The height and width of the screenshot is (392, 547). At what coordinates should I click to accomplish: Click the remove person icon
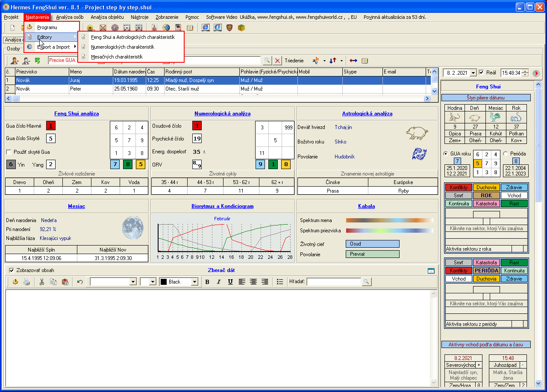[26, 61]
